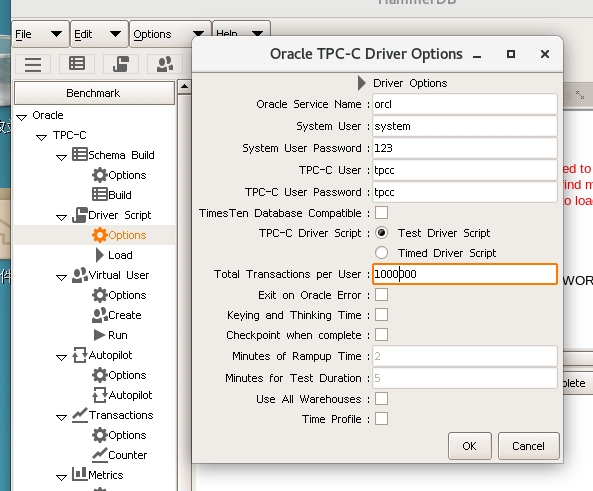Toggle Exit on Oracle Error checkbox

point(381,295)
